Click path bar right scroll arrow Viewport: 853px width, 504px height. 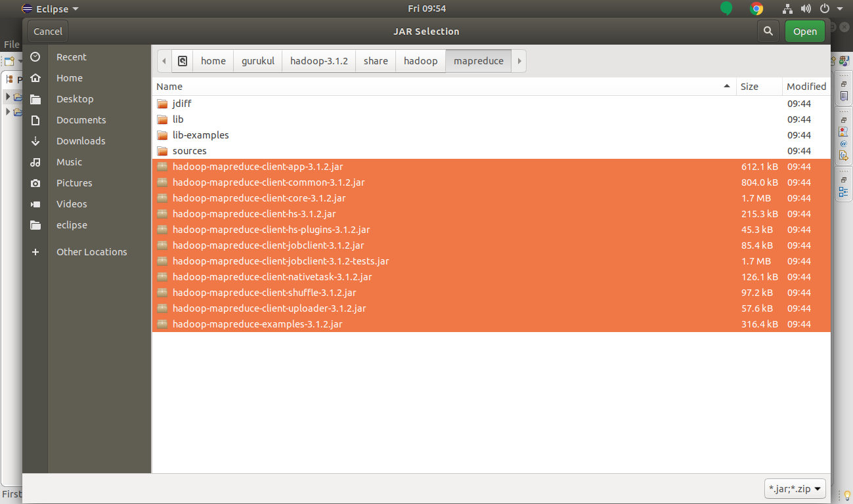(519, 61)
